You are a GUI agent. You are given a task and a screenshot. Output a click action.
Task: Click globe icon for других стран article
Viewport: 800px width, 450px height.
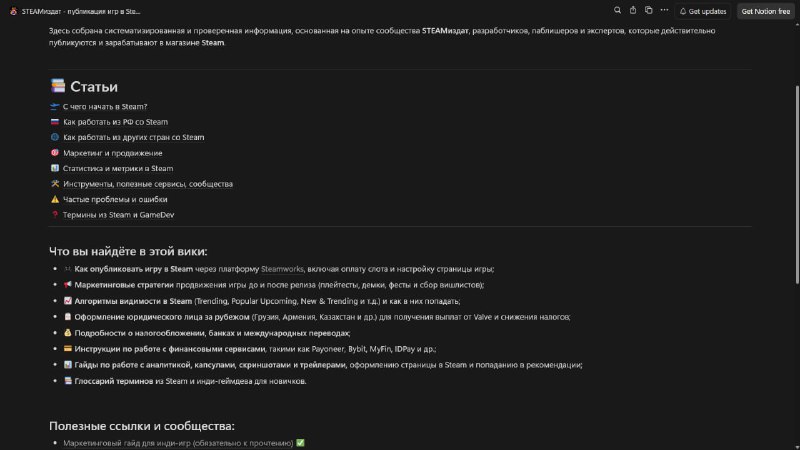click(55, 137)
